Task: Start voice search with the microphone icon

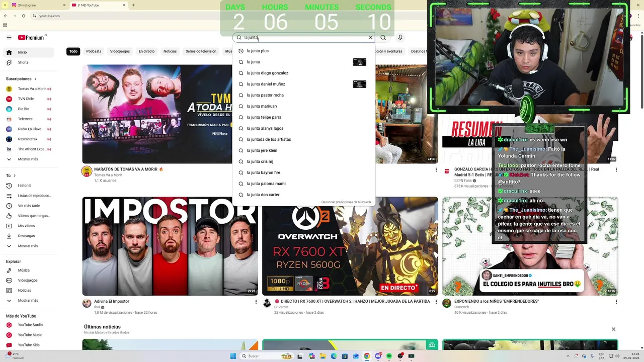Action: (x=400, y=38)
